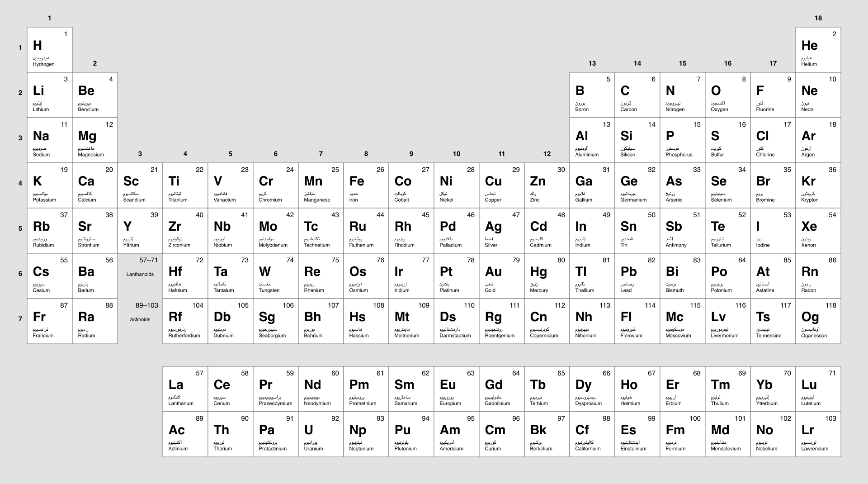The height and width of the screenshot is (484, 868).
Task: Select the Argon (Ar) cell
Action: [x=818, y=140]
